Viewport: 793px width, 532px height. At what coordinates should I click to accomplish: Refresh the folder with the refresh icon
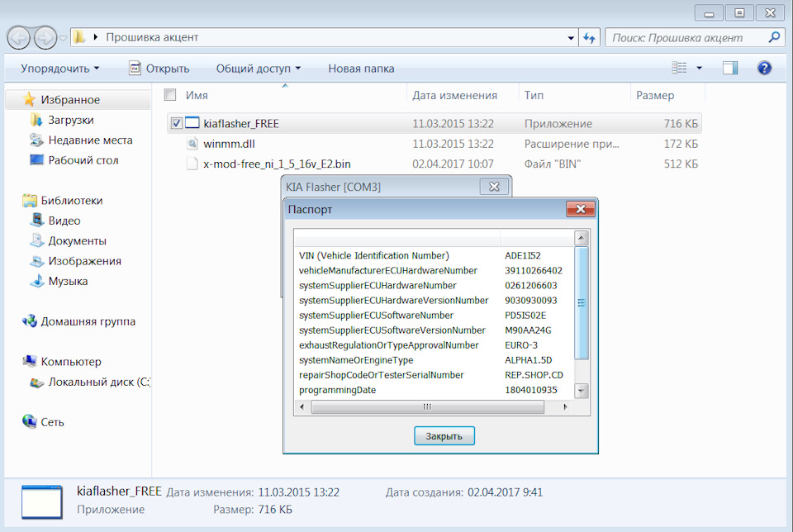[x=589, y=38]
